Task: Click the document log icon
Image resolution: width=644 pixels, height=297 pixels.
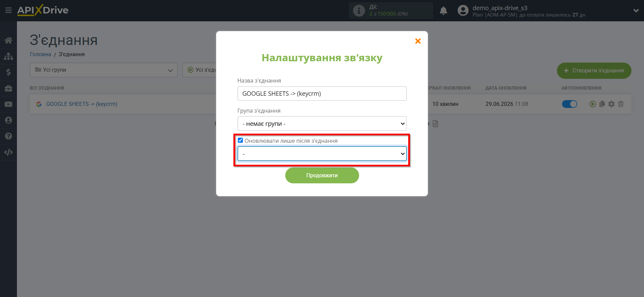Action: point(435,124)
